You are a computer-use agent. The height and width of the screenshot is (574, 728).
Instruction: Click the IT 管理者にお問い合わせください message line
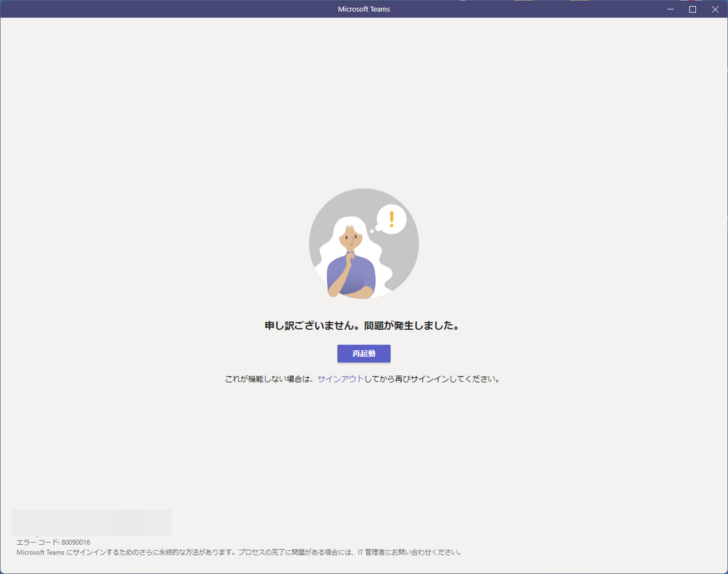(x=239, y=552)
